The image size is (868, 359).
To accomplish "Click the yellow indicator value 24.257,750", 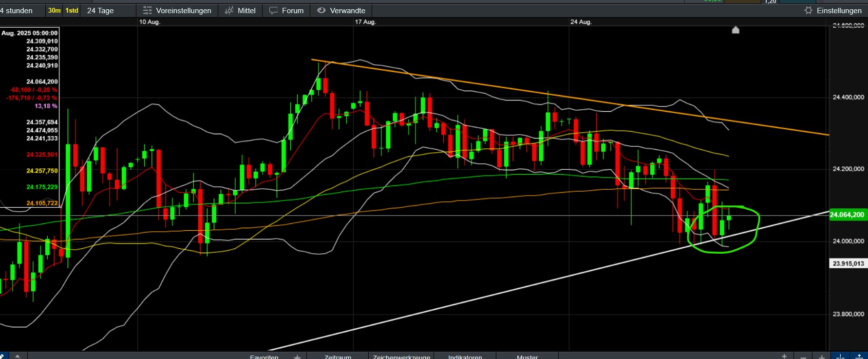I will [x=42, y=171].
